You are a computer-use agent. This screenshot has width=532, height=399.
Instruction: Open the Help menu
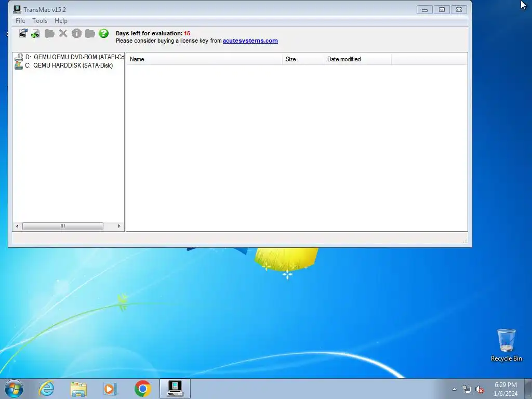click(61, 21)
